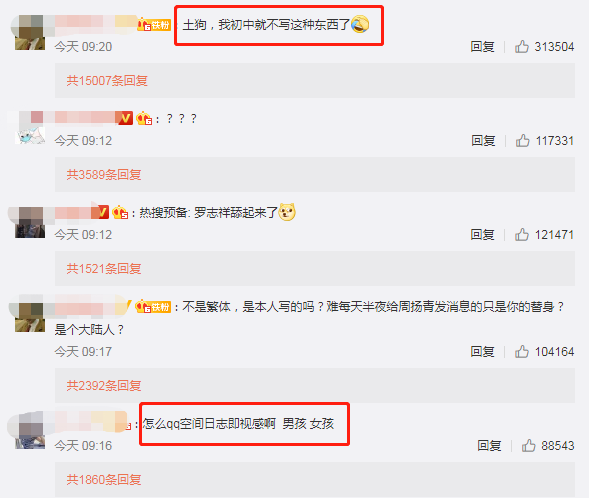The image size is (589, 498).
Task: Expand 共1521条回复 replies
Action: 104,268
